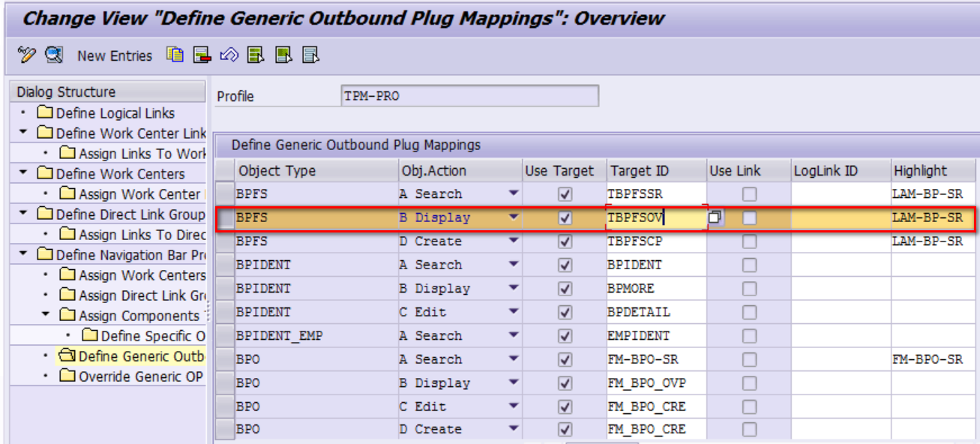
Task: Click the Deselect All toolbar icon
Action: 311,55
